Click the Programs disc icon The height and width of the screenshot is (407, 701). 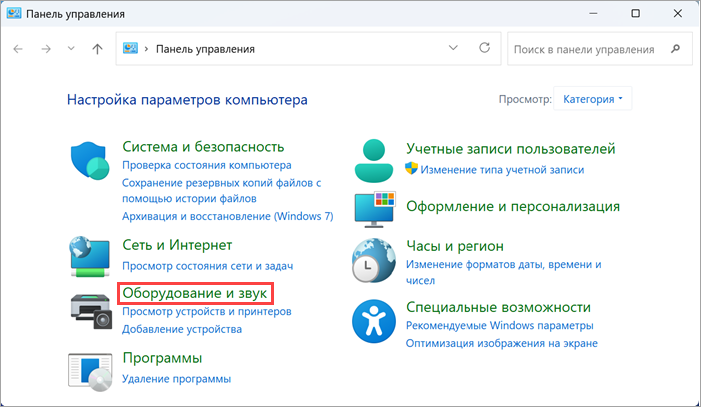[90, 372]
